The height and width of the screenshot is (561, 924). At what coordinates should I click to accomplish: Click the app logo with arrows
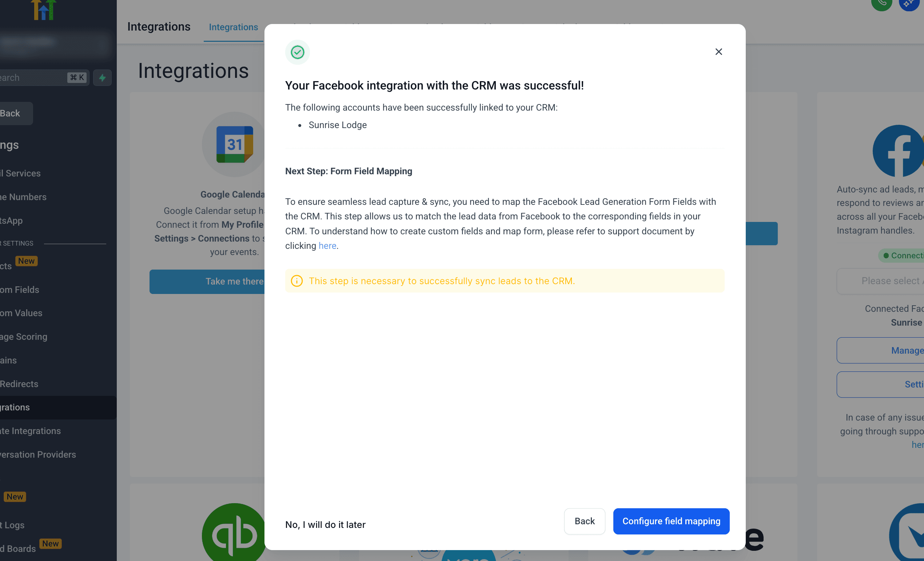click(44, 10)
